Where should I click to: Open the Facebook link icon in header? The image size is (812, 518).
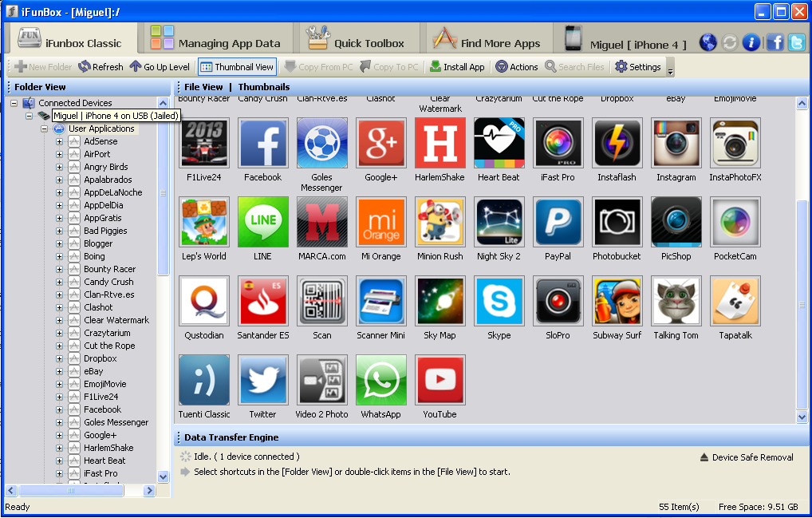775,42
